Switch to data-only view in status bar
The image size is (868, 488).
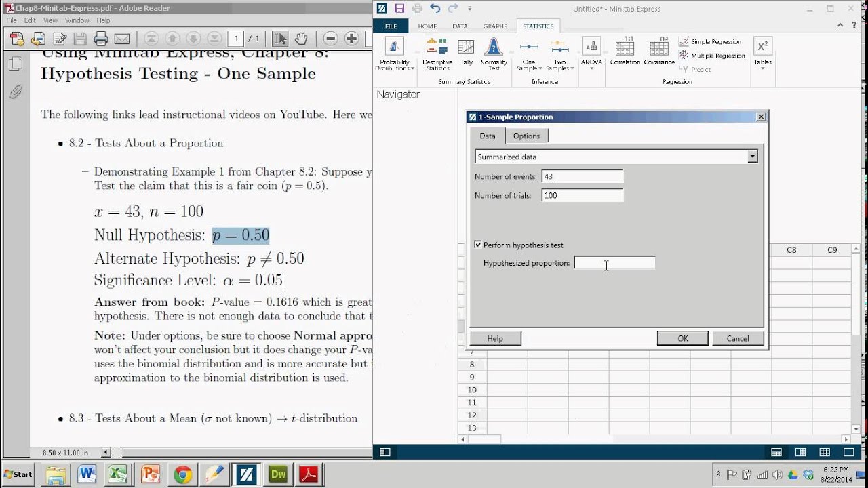[824, 452]
